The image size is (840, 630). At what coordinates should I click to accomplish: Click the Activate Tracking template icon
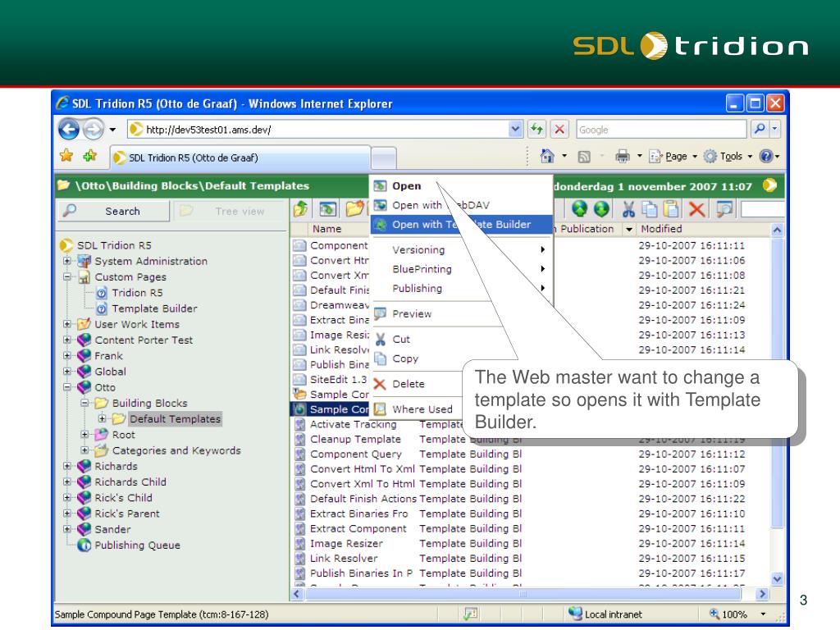300,424
